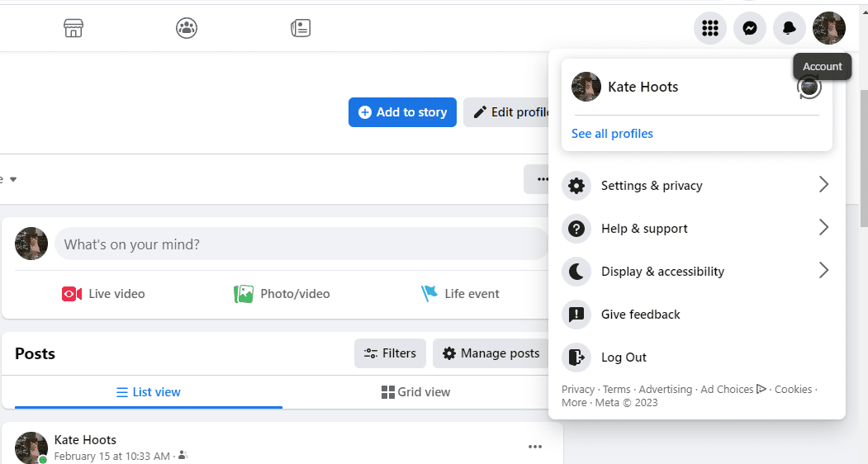Open the Groups icon in top navigation

click(x=187, y=28)
